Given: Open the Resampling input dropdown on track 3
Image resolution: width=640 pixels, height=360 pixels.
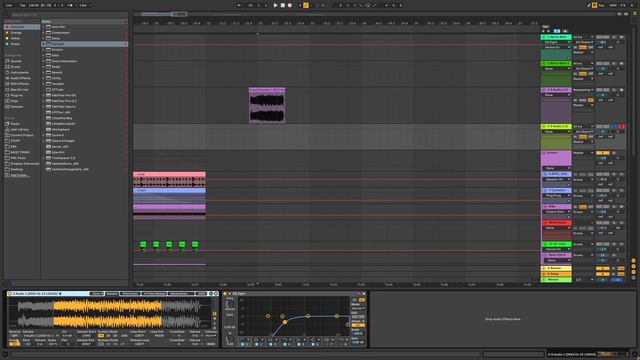Looking at the screenshot, I should (583, 90).
